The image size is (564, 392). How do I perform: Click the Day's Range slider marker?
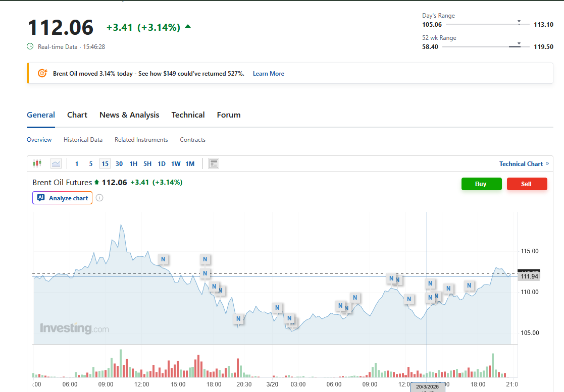pos(519,23)
